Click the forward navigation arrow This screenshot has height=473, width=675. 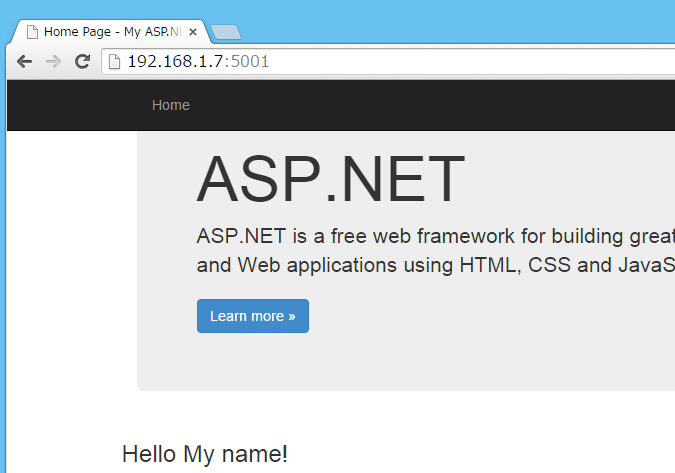point(53,62)
